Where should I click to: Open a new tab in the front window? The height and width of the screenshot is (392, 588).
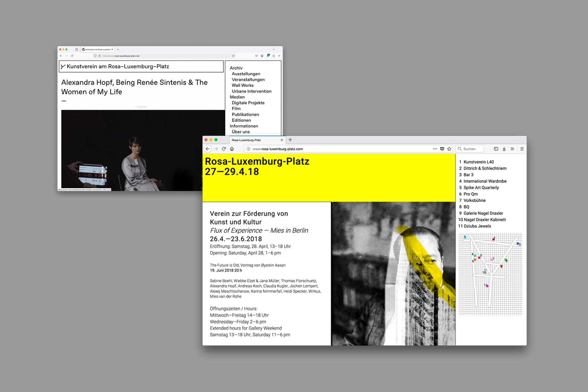[290, 140]
